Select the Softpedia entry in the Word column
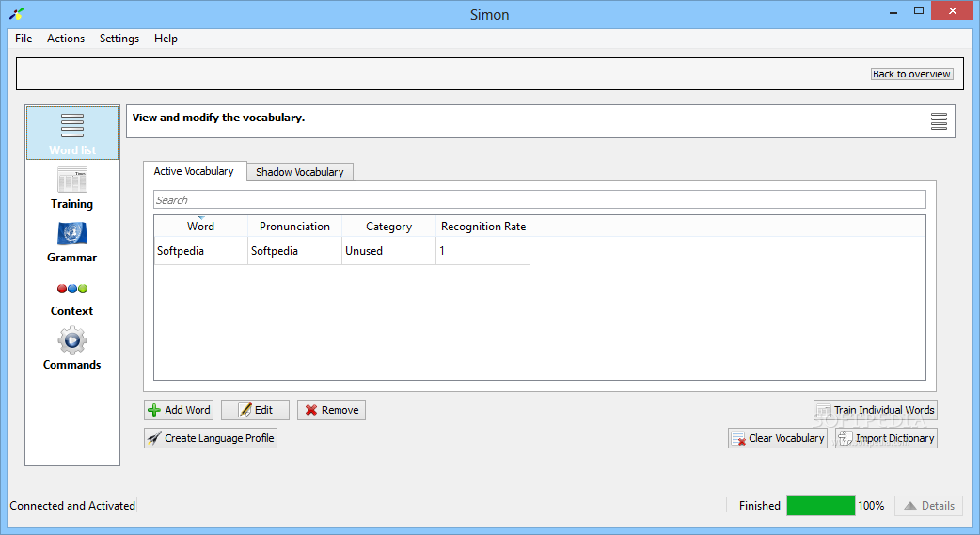Screen dimensions: 980x535 pos(200,251)
